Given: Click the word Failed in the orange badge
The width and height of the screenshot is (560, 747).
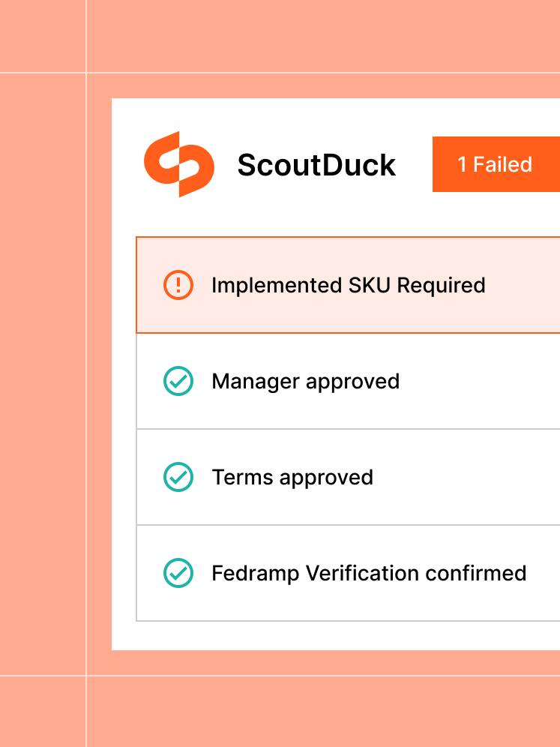Looking at the screenshot, I should [502, 164].
